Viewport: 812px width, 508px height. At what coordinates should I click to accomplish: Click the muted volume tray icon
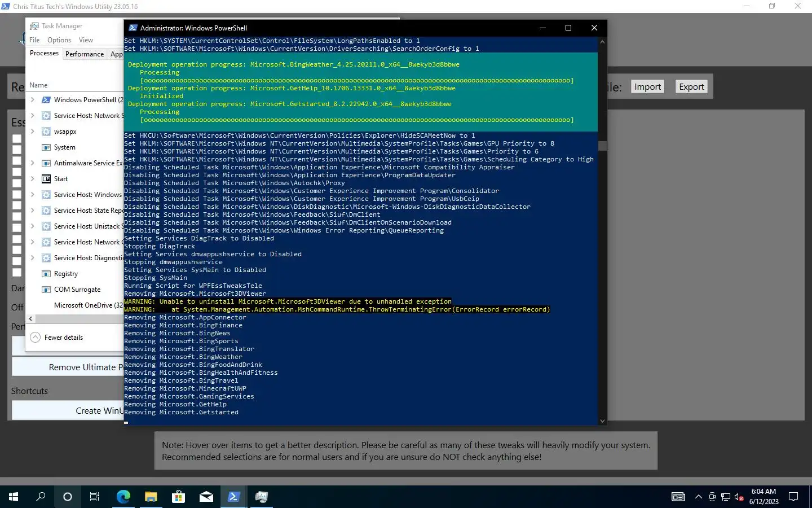tap(739, 497)
